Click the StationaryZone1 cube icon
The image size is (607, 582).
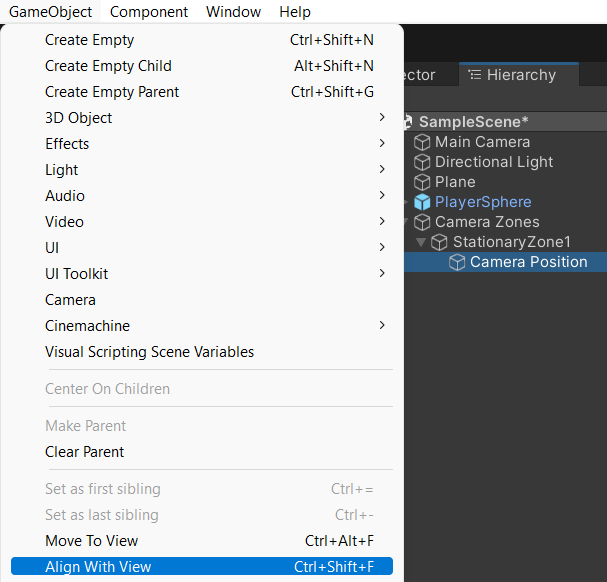click(439, 242)
